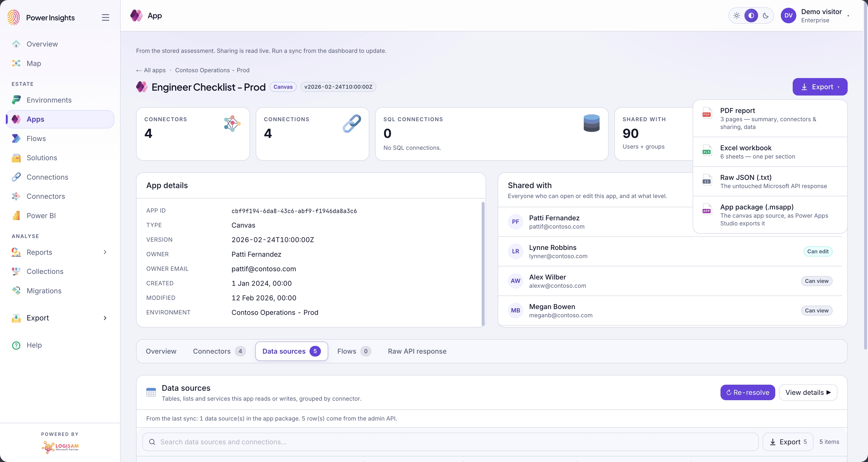Go to Environments in the Estate section
The width and height of the screenshot is (868, 462).
coord(60,100)
